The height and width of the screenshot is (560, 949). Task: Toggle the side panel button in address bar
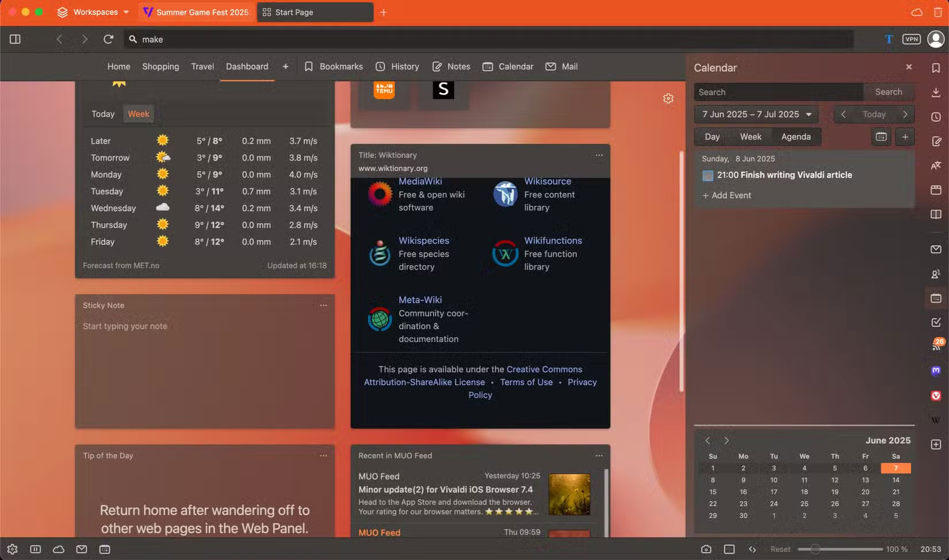(x=16, y=39)
